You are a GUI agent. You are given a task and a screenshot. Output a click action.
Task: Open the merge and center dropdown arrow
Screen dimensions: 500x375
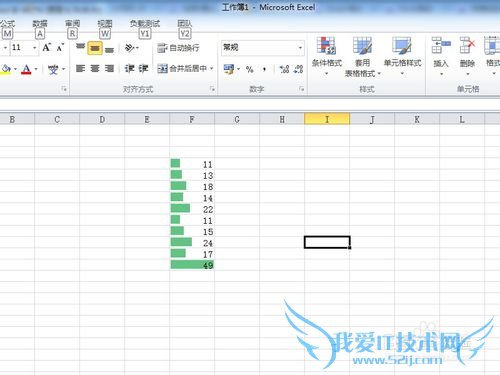pos(212,69)
